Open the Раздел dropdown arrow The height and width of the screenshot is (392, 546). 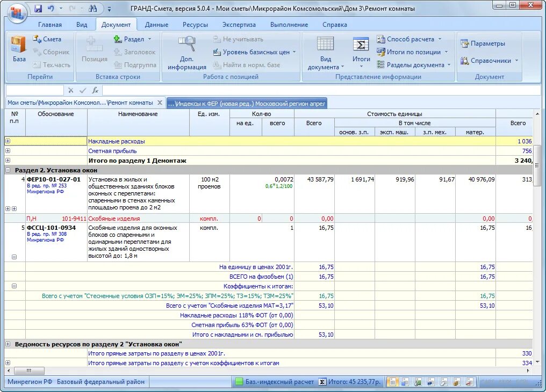click(150, 39)
